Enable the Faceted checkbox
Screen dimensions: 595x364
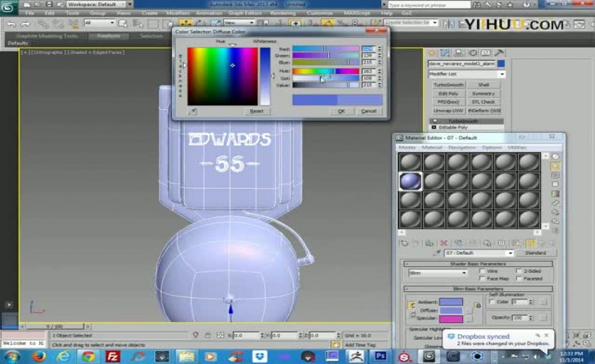(x=519, y=278)
